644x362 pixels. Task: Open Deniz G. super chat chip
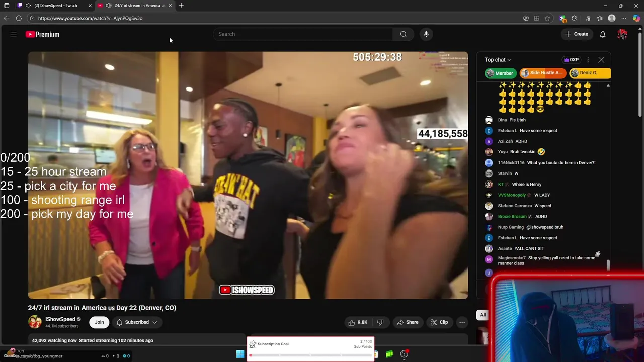[589, 73]
